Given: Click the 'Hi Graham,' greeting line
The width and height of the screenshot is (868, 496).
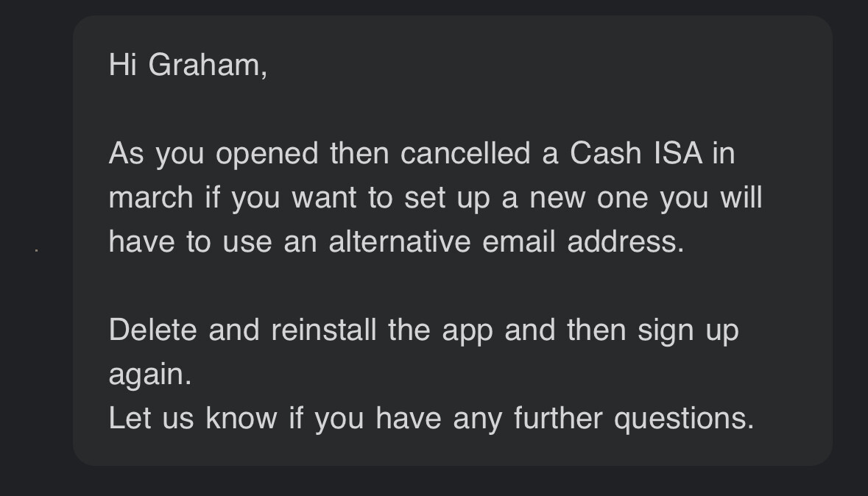Looking at the screenshot, I should click(188, 65).
